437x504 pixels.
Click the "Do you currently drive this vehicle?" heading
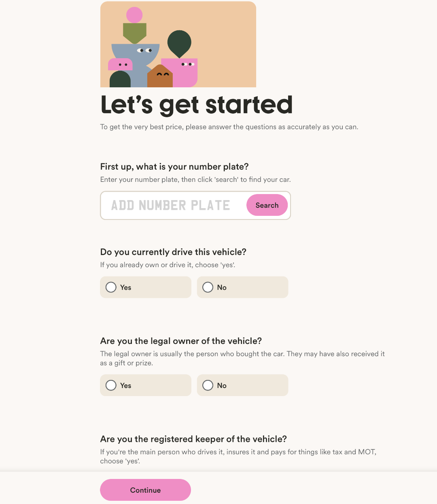point(173,252)
